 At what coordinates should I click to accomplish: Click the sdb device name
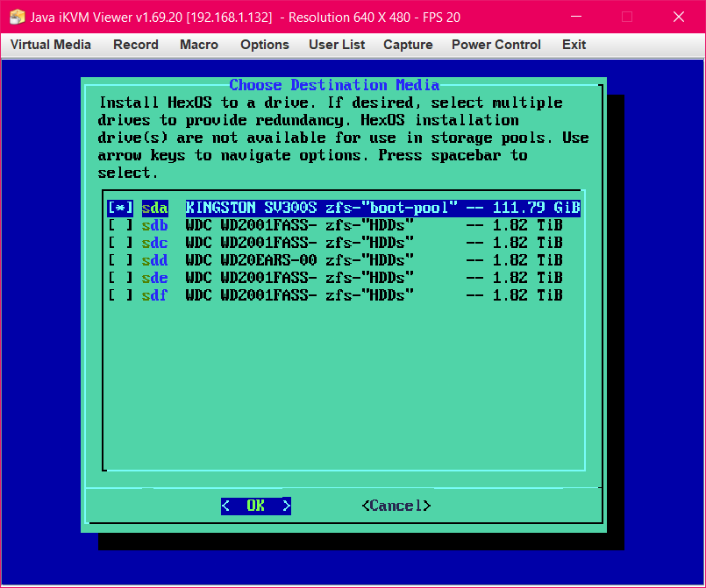point(155,225)
